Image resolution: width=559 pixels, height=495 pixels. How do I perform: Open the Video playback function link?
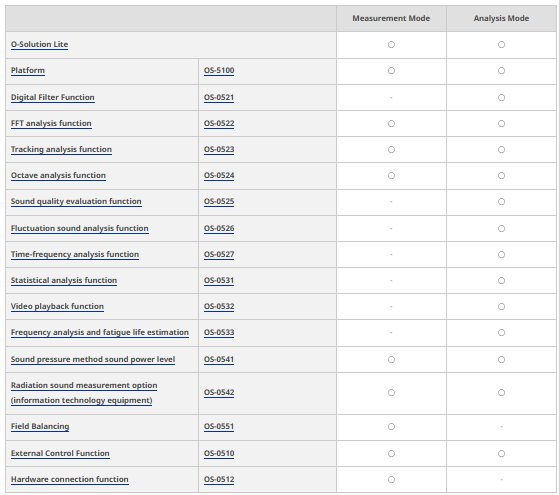point(57,307)
